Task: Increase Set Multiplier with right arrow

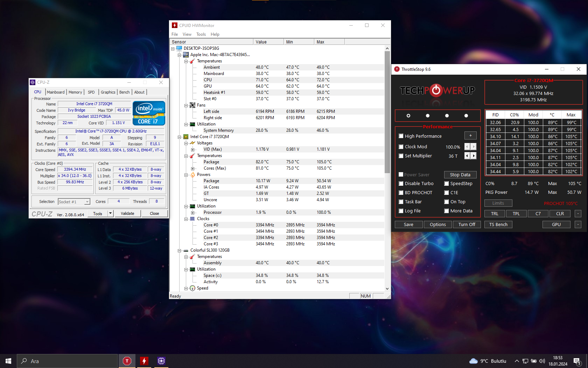Action: pyautogui.click(x=474, y=156)
